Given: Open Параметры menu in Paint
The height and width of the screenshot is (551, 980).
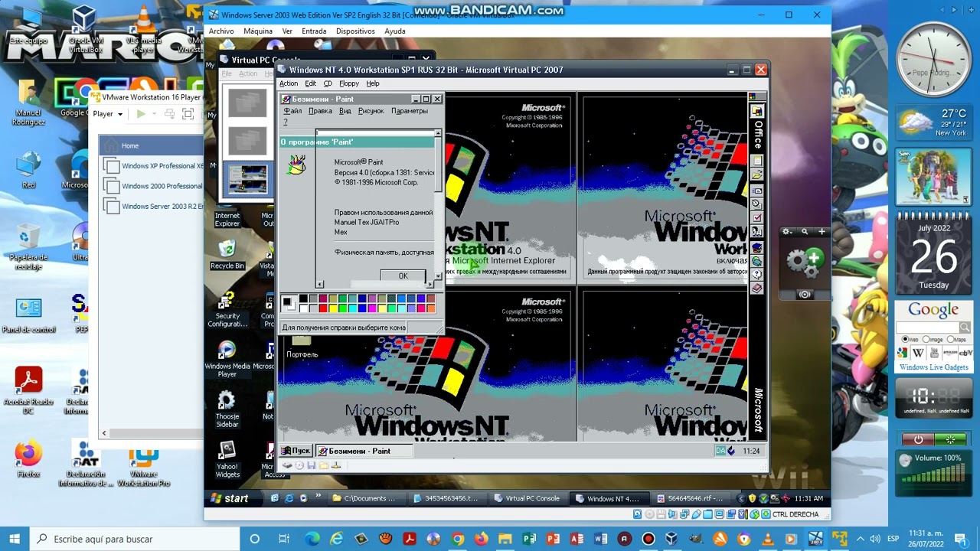Looking at the screenshot, I should 410,111.
